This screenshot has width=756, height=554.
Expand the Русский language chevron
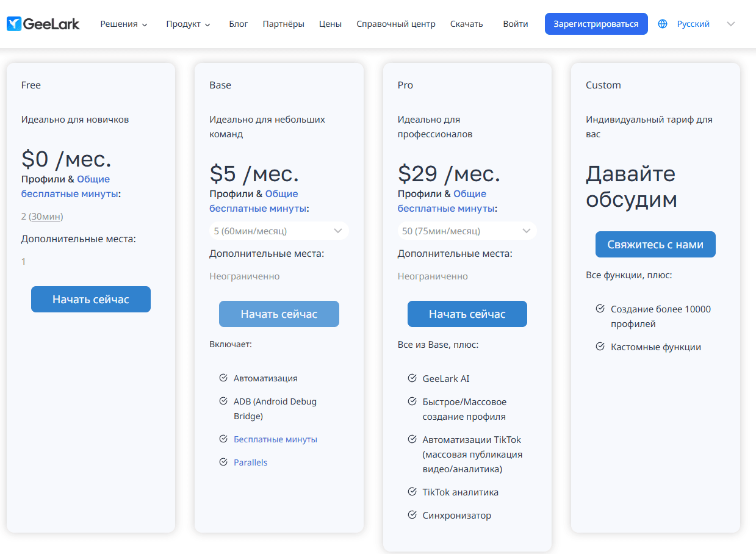(731, 24)
